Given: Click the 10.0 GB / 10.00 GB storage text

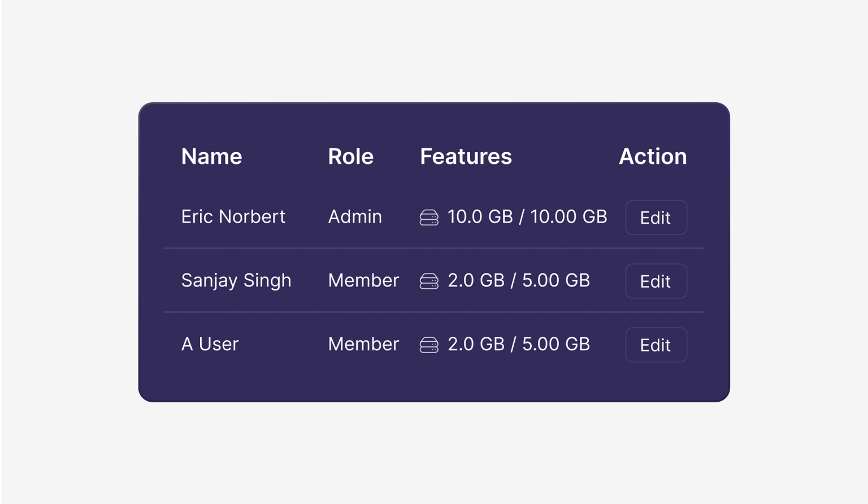Looking at the screenshot, I should tap(527, 217).
